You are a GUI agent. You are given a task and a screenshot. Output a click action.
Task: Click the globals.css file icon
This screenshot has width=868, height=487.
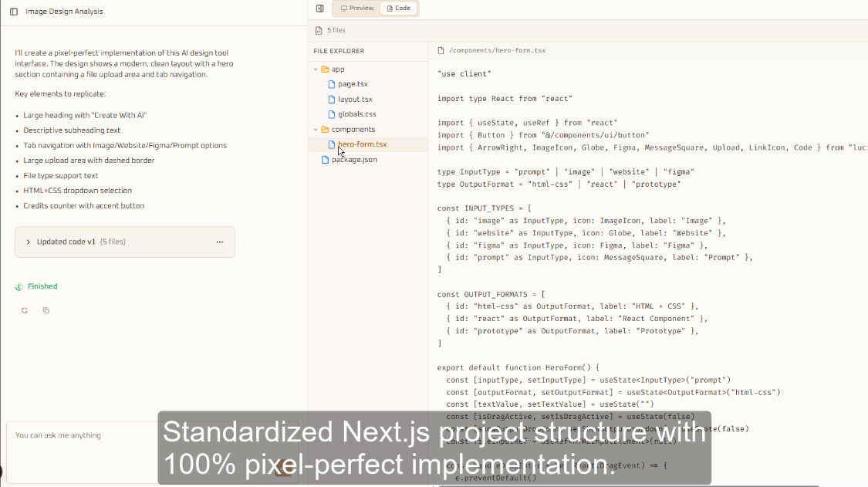333,114
